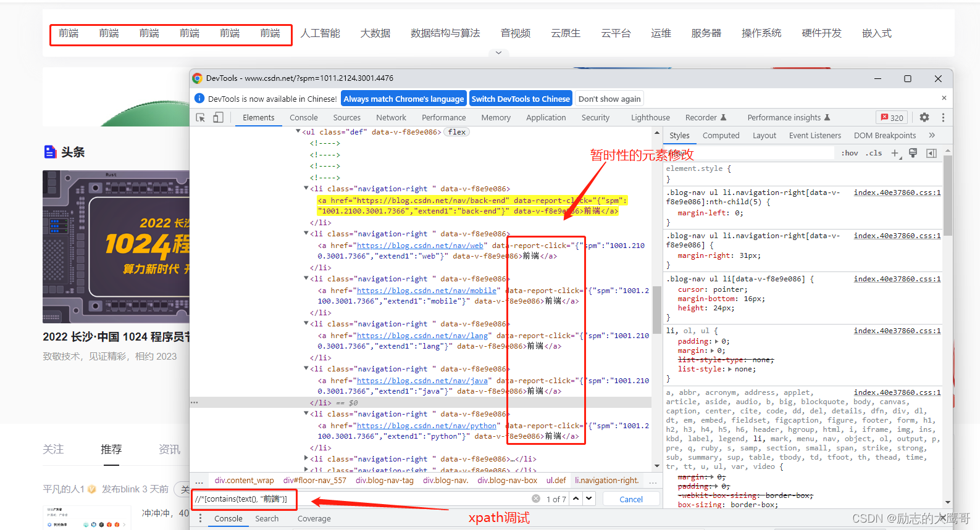Switch to the Computed styles tab
This screenshot has width=980, height=530.
(x=721, y=135)
